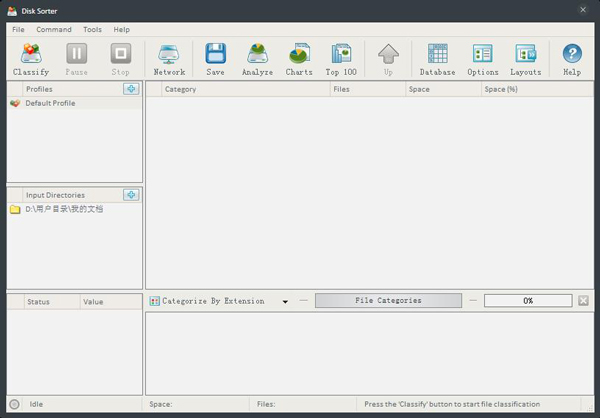Add an input directory with plus icon

point(131,195)
